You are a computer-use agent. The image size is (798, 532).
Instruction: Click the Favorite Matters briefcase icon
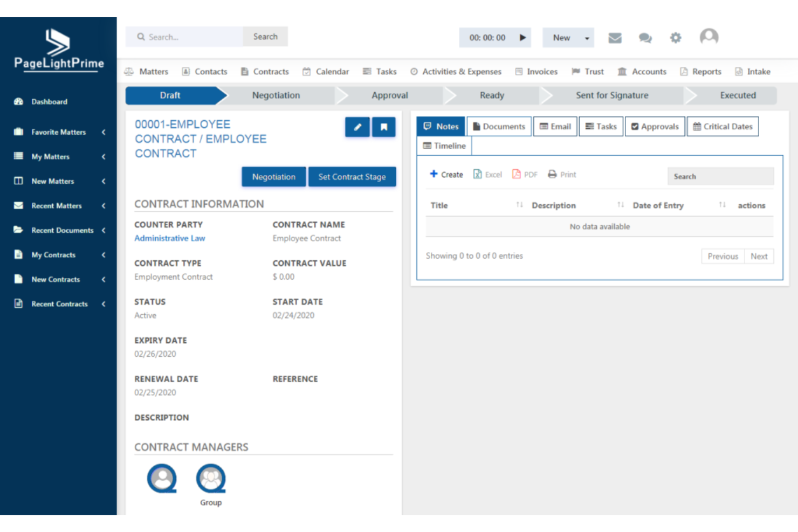point(18,132)
